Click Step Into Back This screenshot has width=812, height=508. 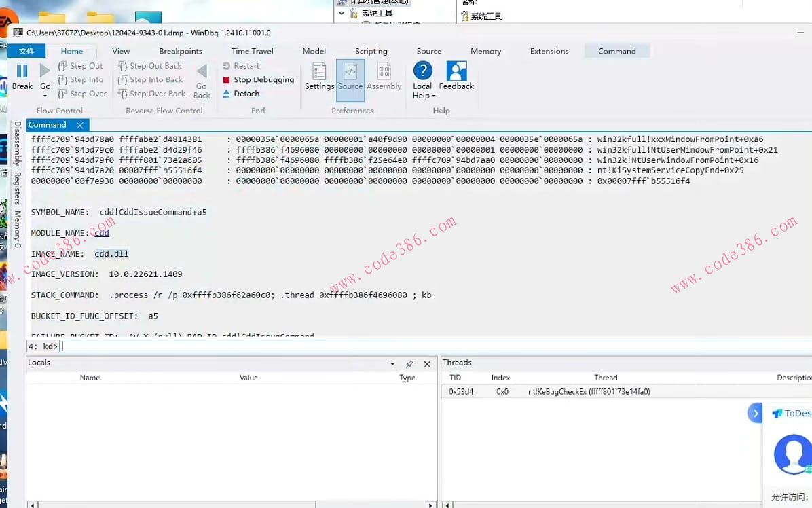click(150, 79)
